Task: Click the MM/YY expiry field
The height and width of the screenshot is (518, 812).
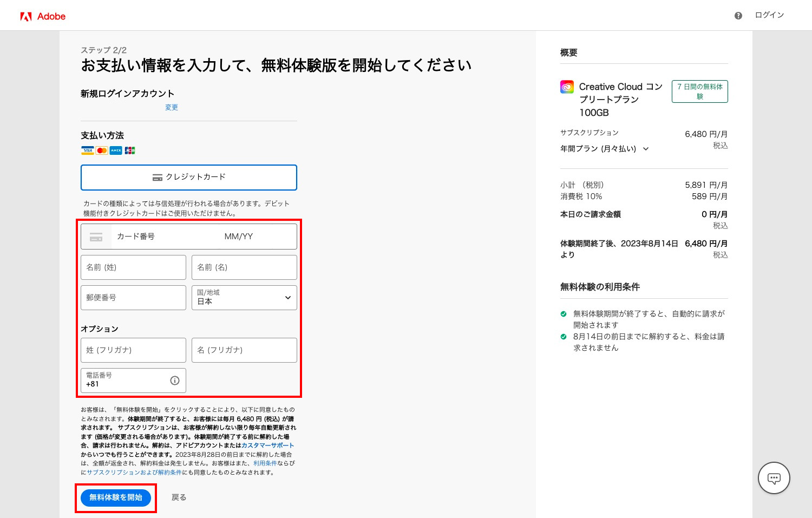Action: pyautogui.click(x=239, y=237)
